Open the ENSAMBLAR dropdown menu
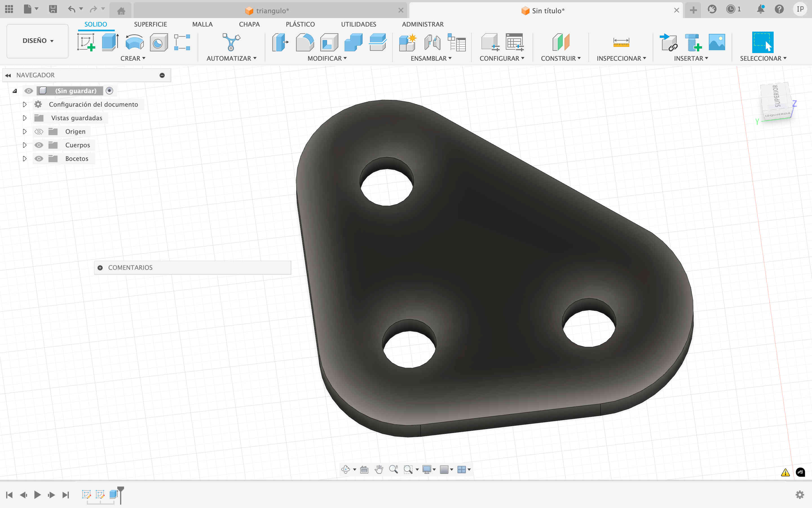The height and width of the screenshot is (508, 812). tap(431, 58)
